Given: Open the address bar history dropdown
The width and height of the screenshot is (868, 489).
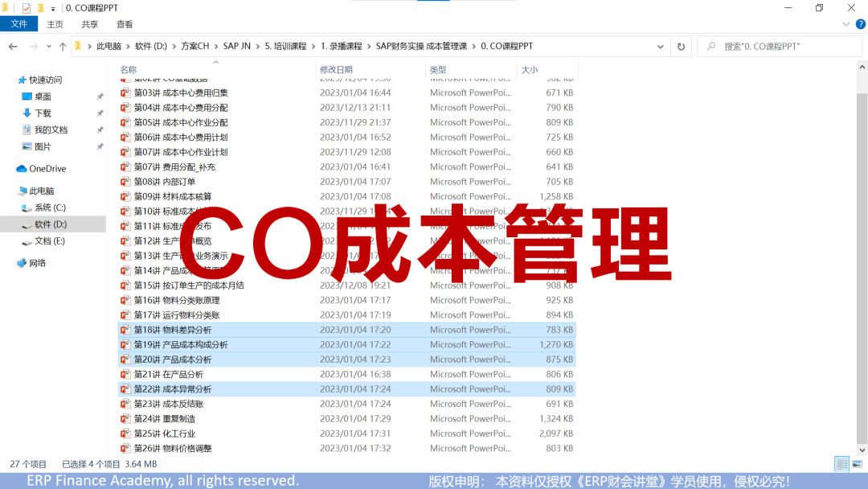Looking at the screenshot, I should pyautogui.click(x=663, y=47).
